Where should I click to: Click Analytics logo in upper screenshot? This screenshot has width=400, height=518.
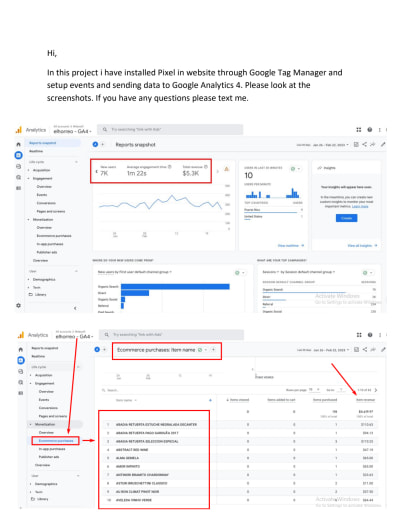pyautogui.click(x=19, y=130)
